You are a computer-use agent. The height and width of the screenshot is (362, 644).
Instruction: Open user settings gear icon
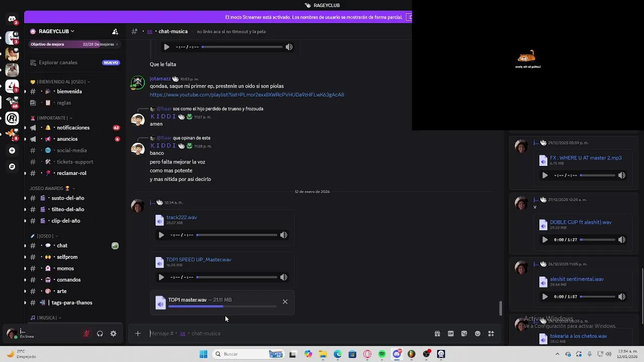(x=113, y=333)
